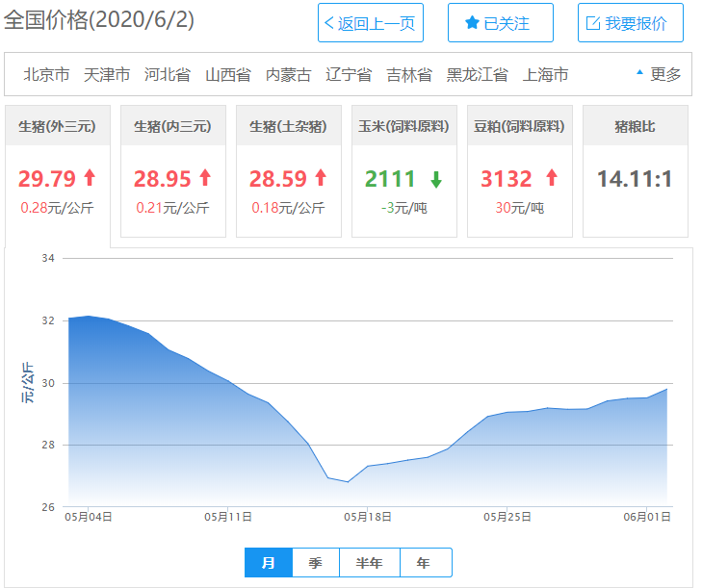Click the 0.18元/公斤 change text
702x588 pixels.
(288, 208)
